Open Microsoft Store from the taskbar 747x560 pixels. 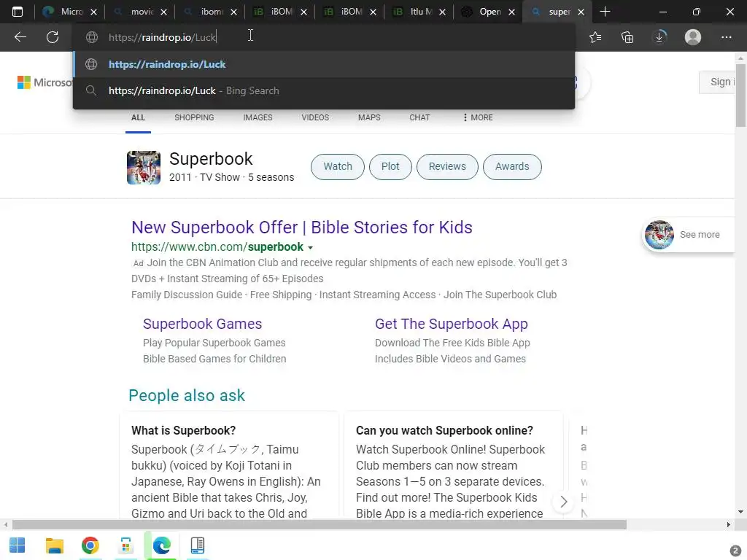(x=125, y=545)
